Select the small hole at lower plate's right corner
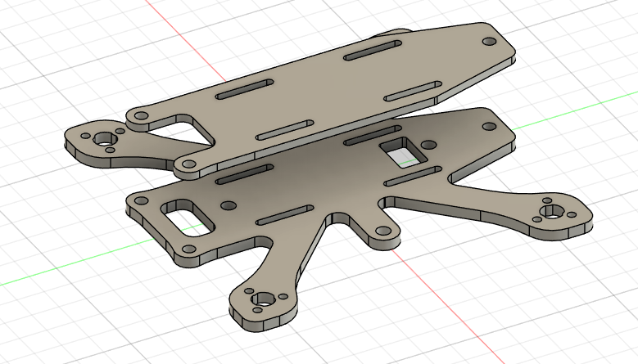The width and height of the screenshot is (638, 364). pos(490,127)
